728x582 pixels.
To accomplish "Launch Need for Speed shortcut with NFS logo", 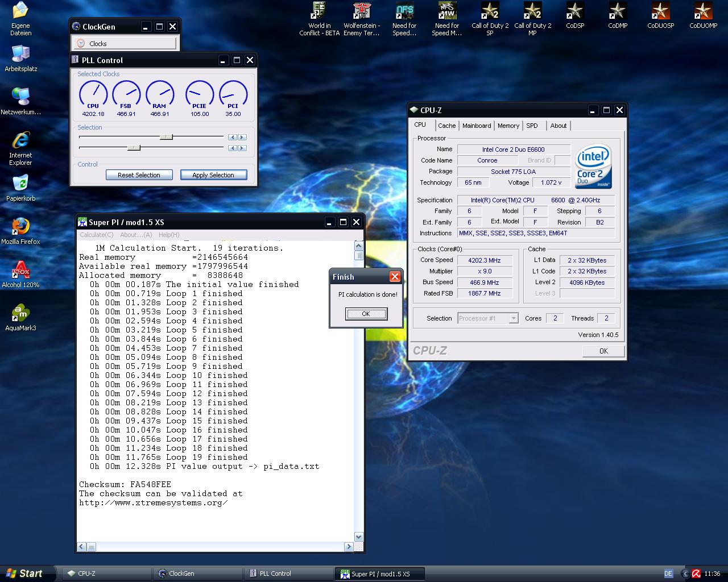I will click(x=404, y=19).
